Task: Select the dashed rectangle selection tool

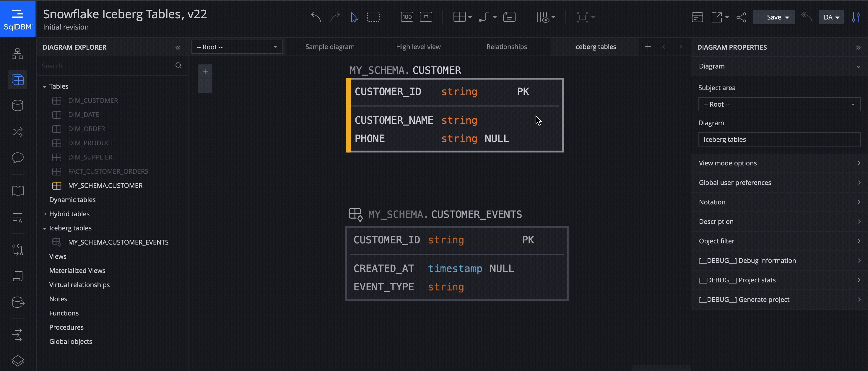Action: click(x=373, y=17)
